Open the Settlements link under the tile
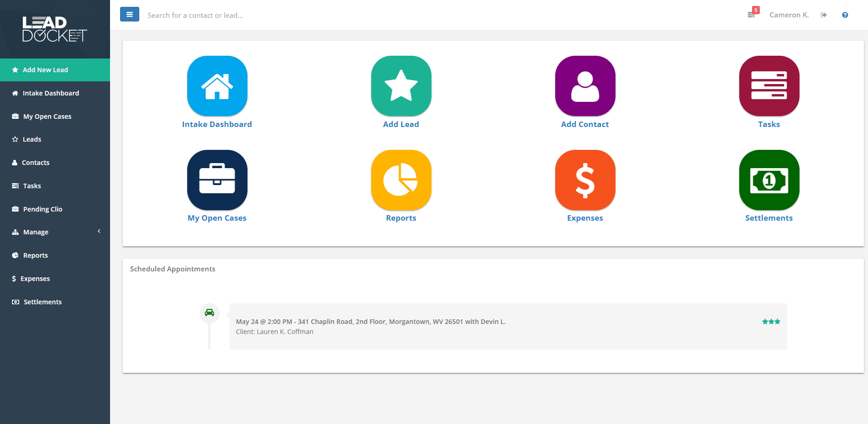The height and width of the screenshot is (424, 868). point(769,218)
